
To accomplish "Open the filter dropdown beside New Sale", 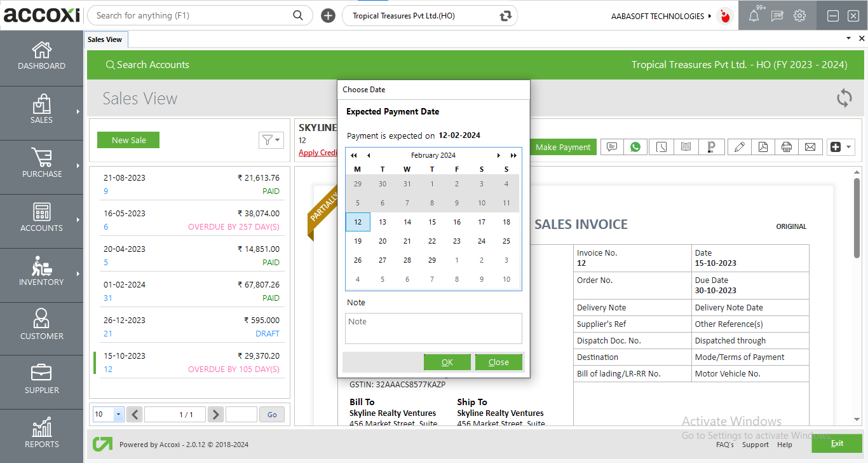I will (x=271, y=140).
